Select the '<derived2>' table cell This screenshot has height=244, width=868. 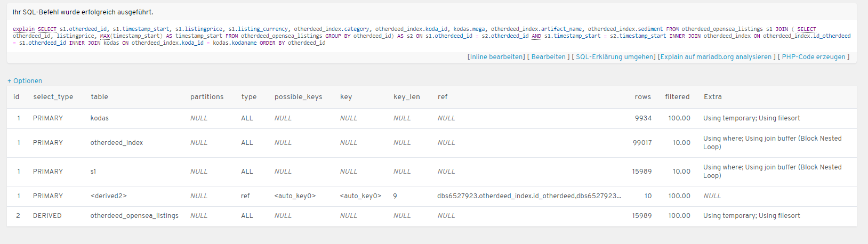109,196
